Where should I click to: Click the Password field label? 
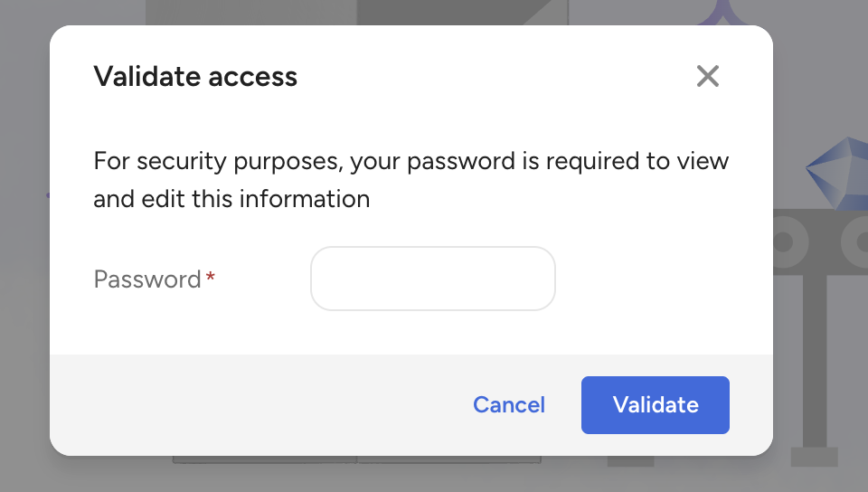click(x=147, y=279)
